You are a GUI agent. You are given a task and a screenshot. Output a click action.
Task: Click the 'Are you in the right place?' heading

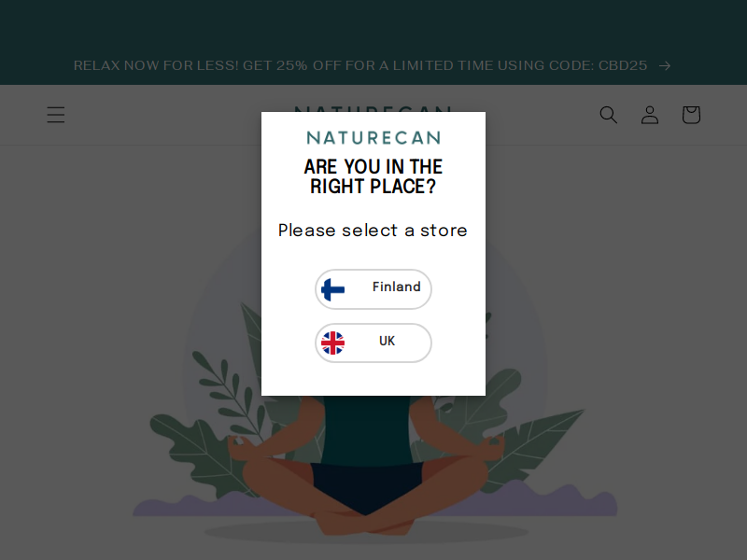[x=373, y=176]
